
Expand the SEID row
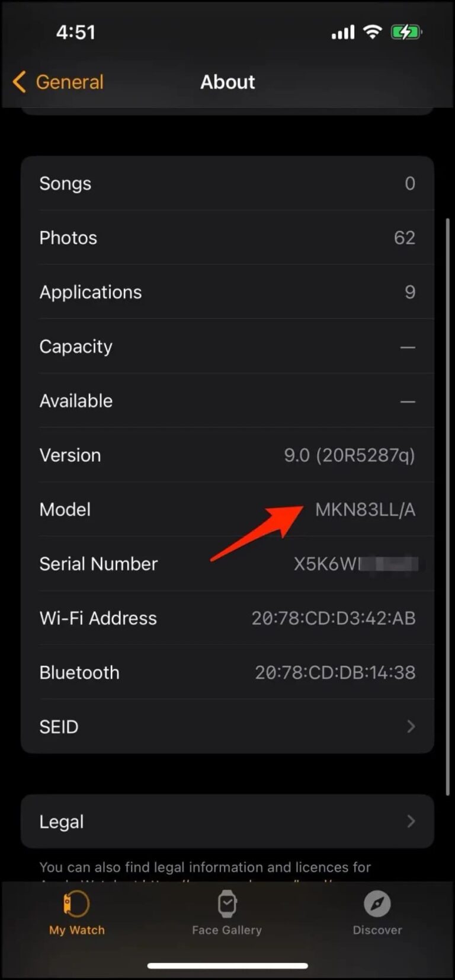pos(227,726)
